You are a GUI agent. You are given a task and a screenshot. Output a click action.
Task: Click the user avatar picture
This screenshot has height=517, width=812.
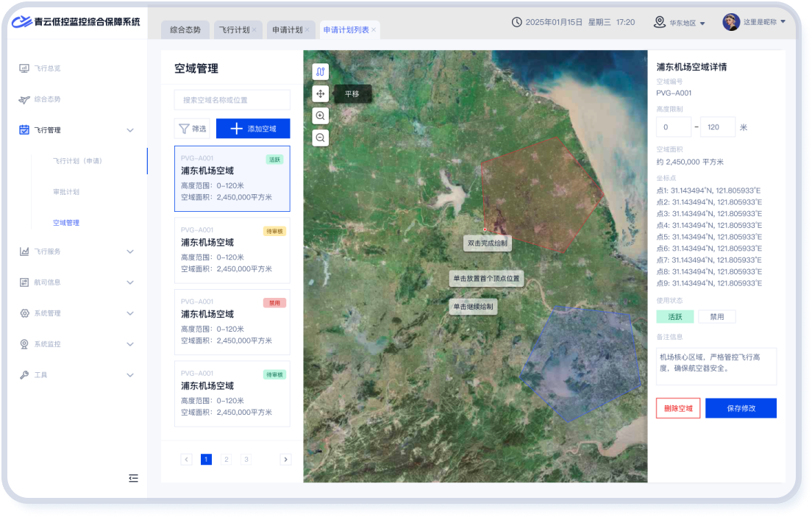730,22
